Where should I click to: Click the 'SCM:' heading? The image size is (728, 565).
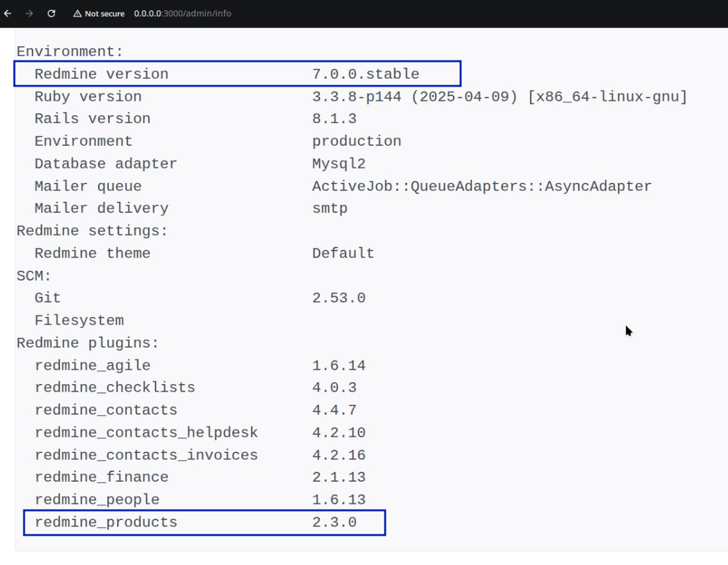(34, 276)
